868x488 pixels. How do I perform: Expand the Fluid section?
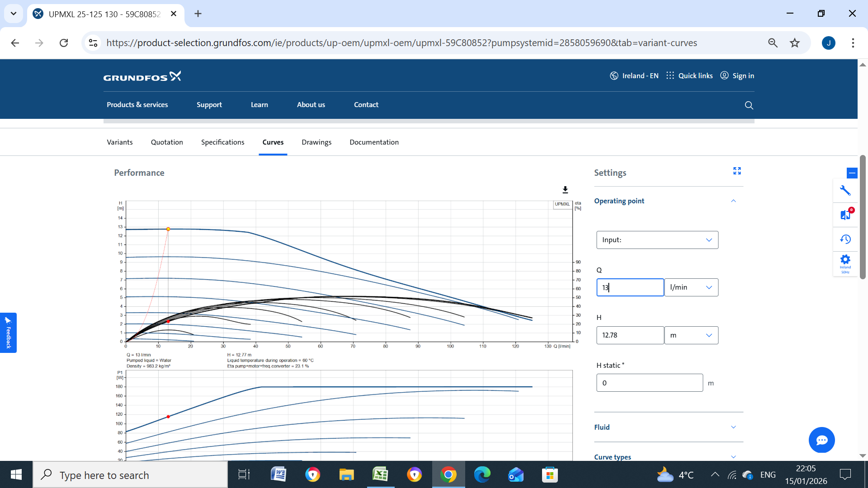[733, 427]
